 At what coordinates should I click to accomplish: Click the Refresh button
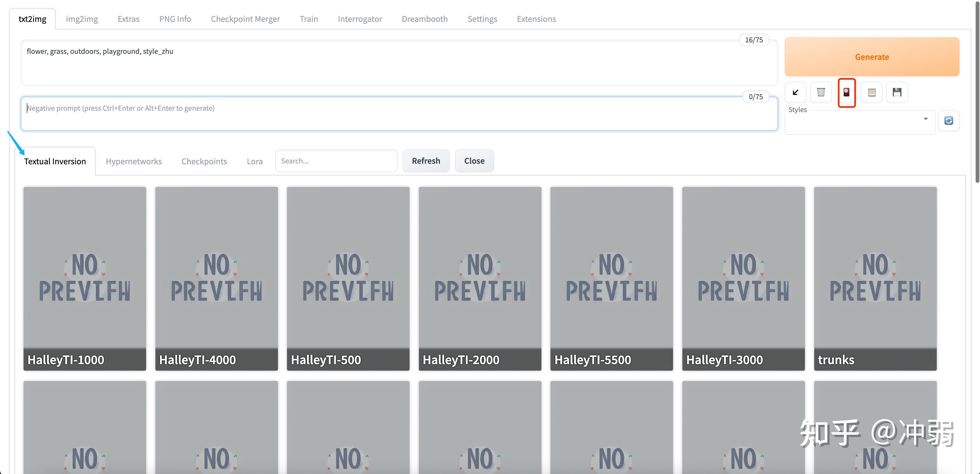pyautogui.click(x=426, y=161)
